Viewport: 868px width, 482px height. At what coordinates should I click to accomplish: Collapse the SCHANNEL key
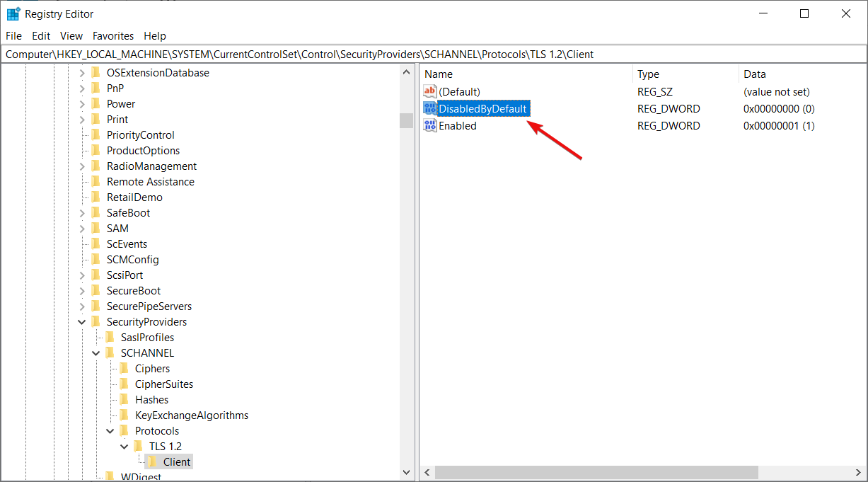point(96,352)
